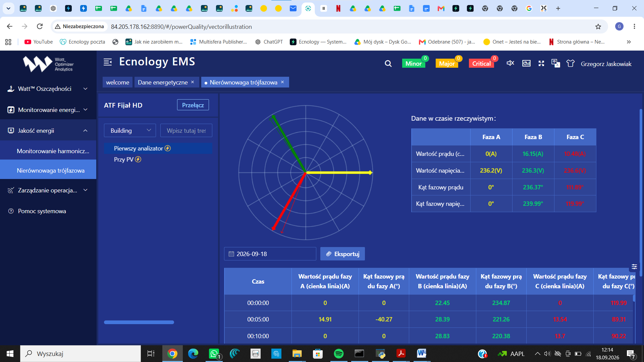Open table column settings icon
This screenshot has width=644, height=362.
point(634,267)
